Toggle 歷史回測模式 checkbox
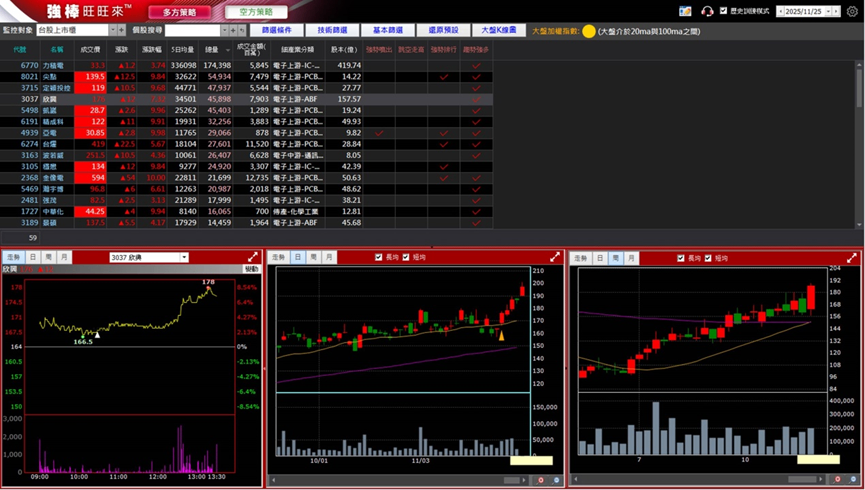 click(x=724, y=10)
